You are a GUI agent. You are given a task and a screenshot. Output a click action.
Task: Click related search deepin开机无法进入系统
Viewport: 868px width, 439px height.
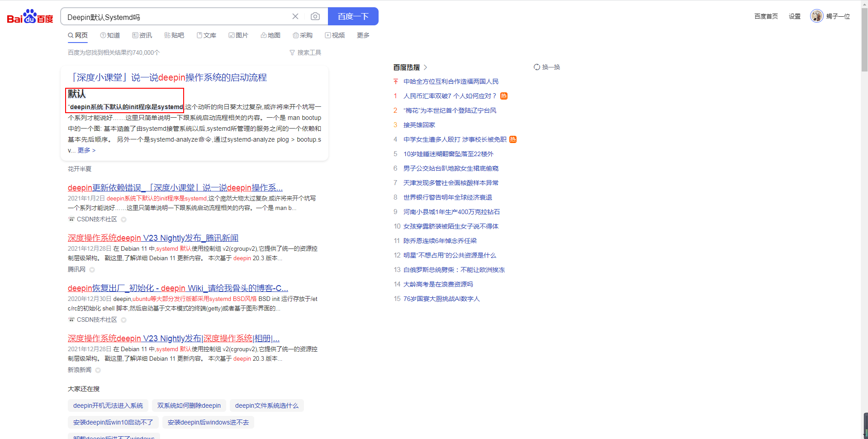pyautogui.click(x=108, y=406)
